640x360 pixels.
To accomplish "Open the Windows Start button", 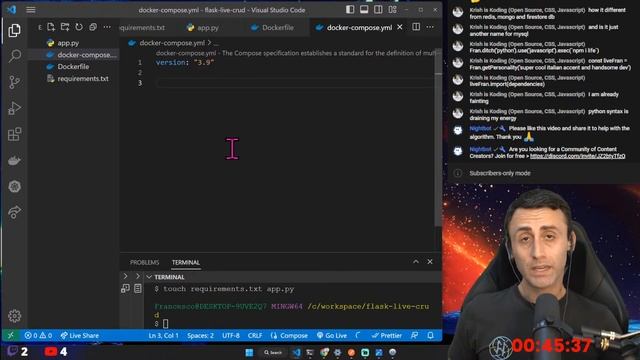I will tap(249, 352).
